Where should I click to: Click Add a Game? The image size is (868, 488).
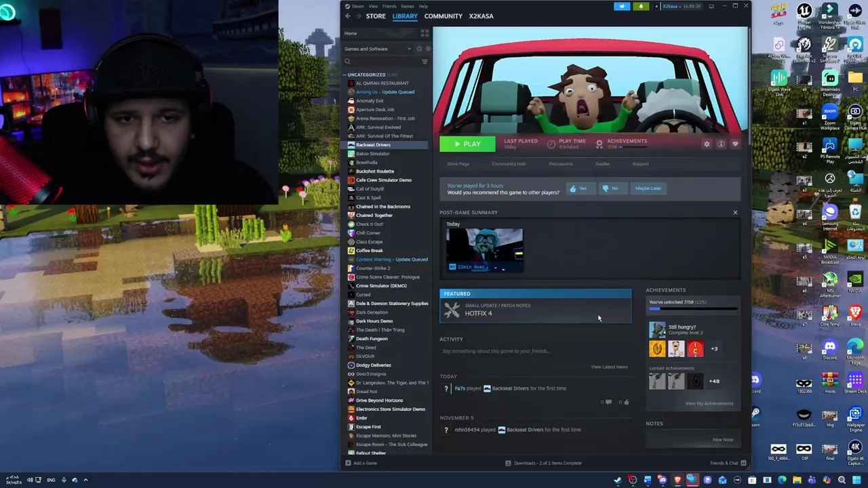coord(361,463)
